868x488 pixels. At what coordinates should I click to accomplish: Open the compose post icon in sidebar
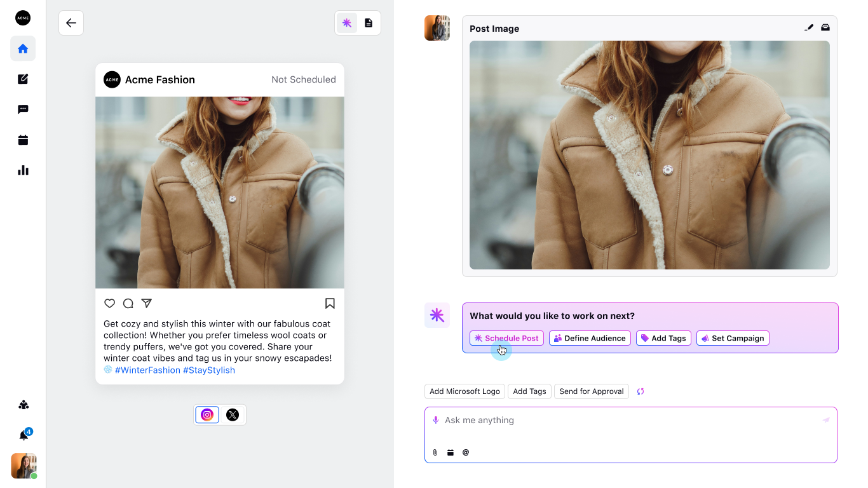pos(23,79)
